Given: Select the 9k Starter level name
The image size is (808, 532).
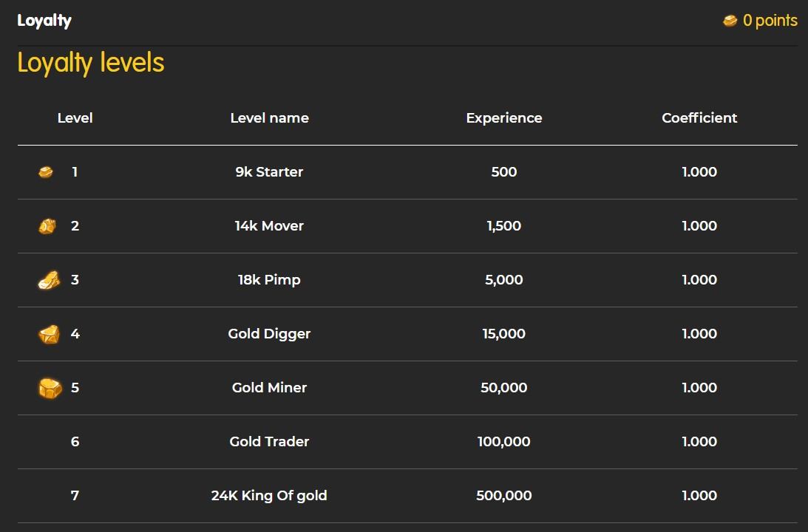Looking at the screenshot, I should tap(269, 172).
